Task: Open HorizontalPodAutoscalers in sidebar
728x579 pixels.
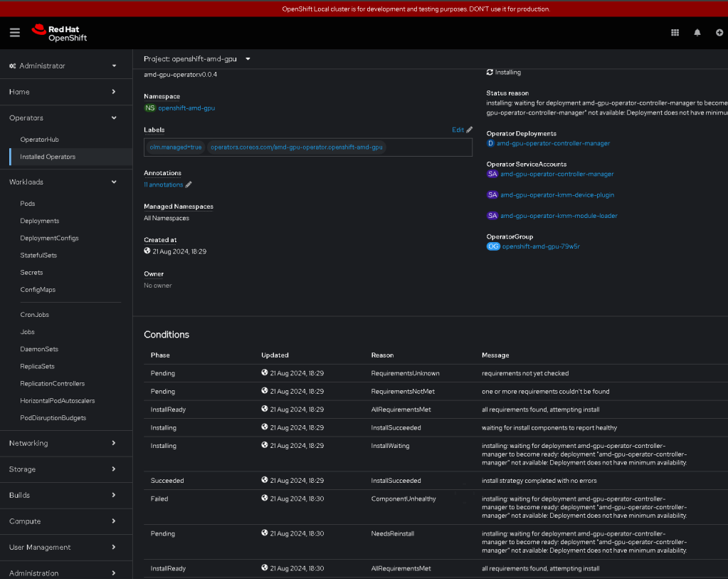Action: tap(58, 400)
